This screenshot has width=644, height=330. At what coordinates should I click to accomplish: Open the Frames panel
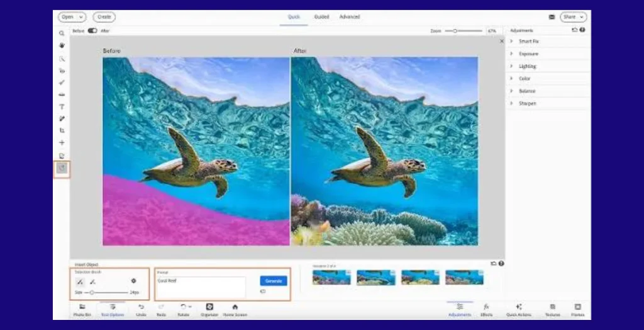pyautogui.click(x=578, y=310)
